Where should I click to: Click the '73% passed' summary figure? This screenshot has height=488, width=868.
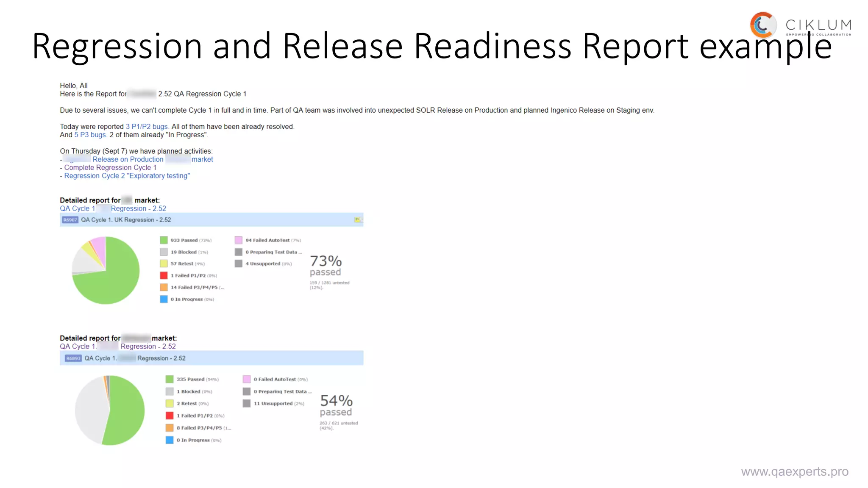[325, 266]
